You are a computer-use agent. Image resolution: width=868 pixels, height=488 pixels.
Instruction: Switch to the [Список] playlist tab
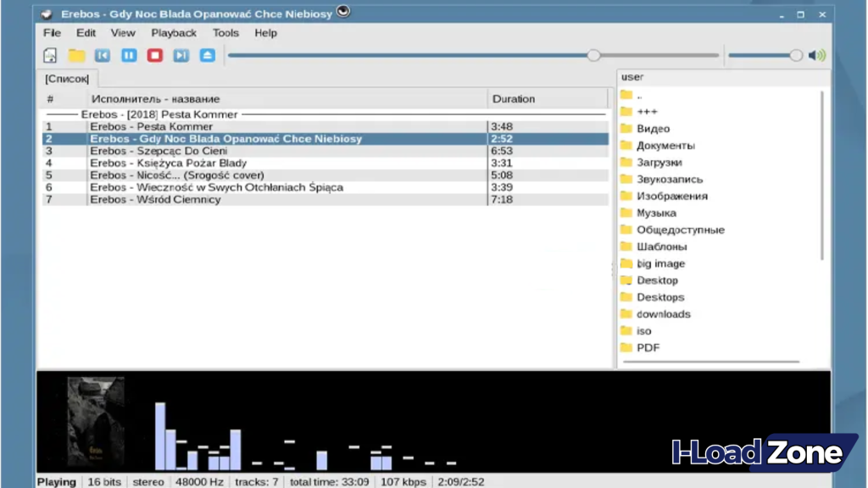pos(66,78)
